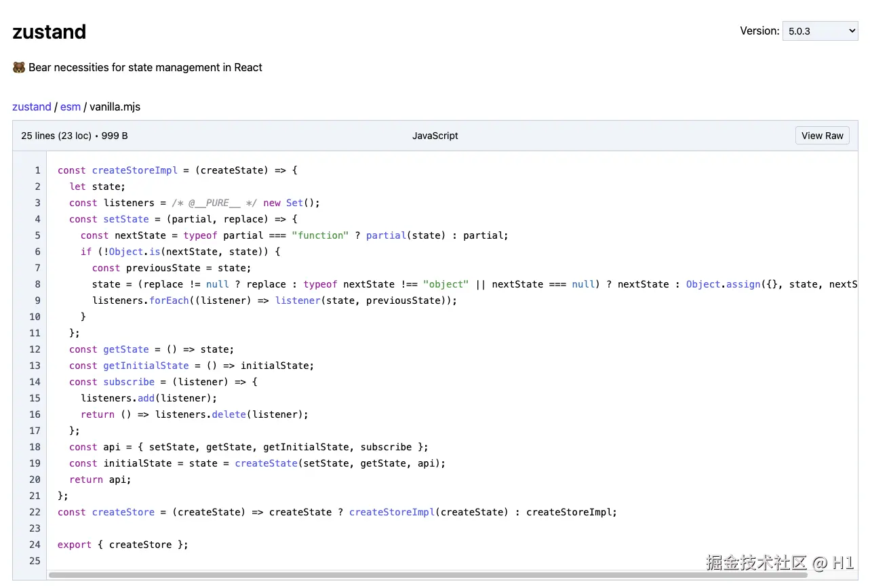Open the esm breadcrumb link

pyautogui.click(x=71, y=106)
